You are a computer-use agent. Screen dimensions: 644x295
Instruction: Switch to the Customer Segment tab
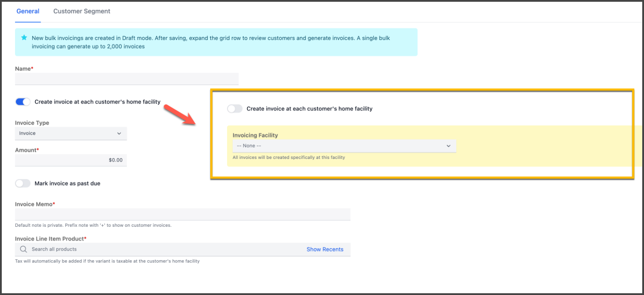82,11
